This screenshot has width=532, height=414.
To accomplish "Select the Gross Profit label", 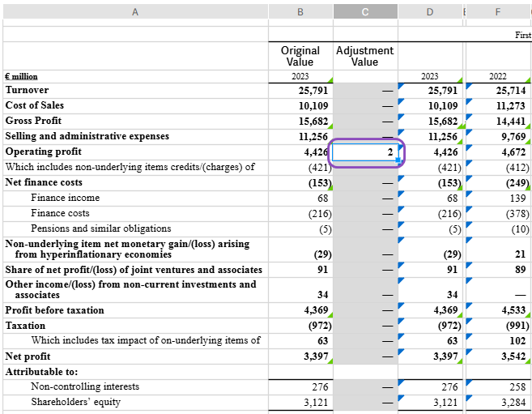I will point(33,121).
